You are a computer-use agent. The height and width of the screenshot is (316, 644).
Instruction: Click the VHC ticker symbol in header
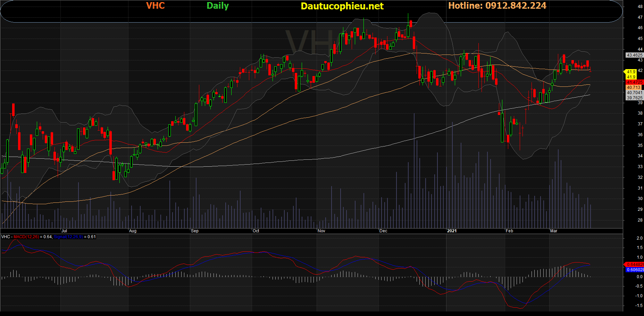coord(155,6)
